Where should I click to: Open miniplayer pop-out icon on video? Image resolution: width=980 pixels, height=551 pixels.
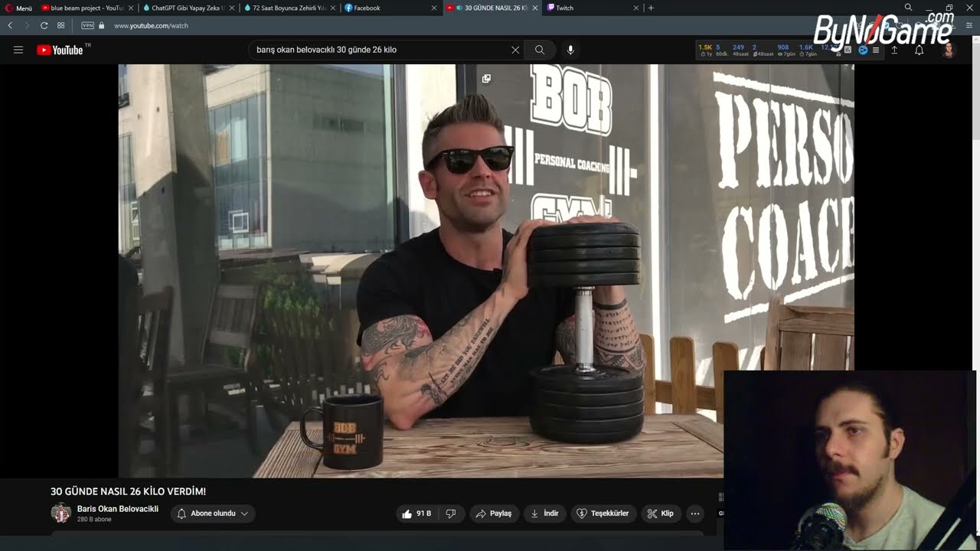coord(486,79)
